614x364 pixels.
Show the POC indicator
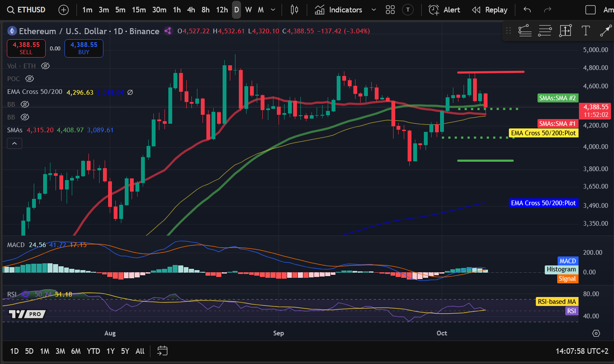click(29, 79)
